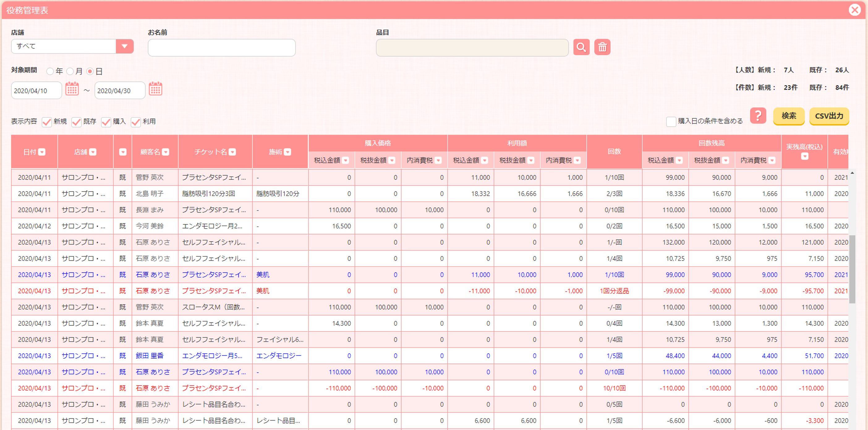Click the scrollbar up arrow of the table
The image size is (868, 430).
click(x=852, y=173)
